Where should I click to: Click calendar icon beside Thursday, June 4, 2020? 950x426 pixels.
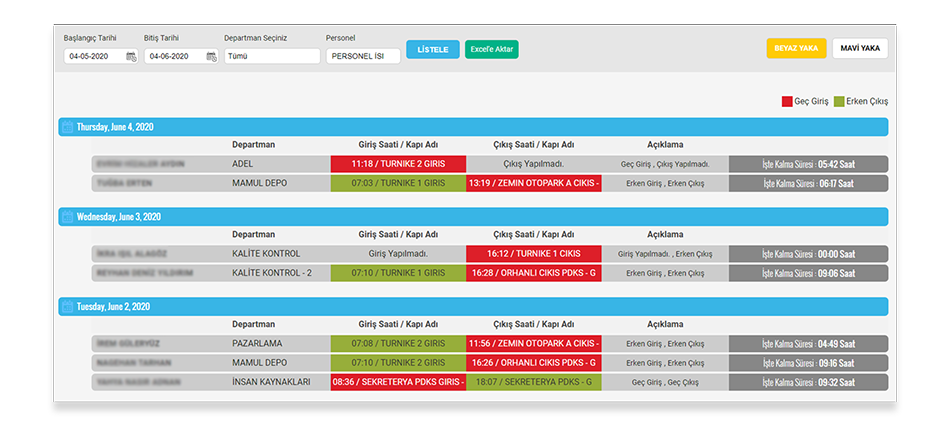pos(67,127)
